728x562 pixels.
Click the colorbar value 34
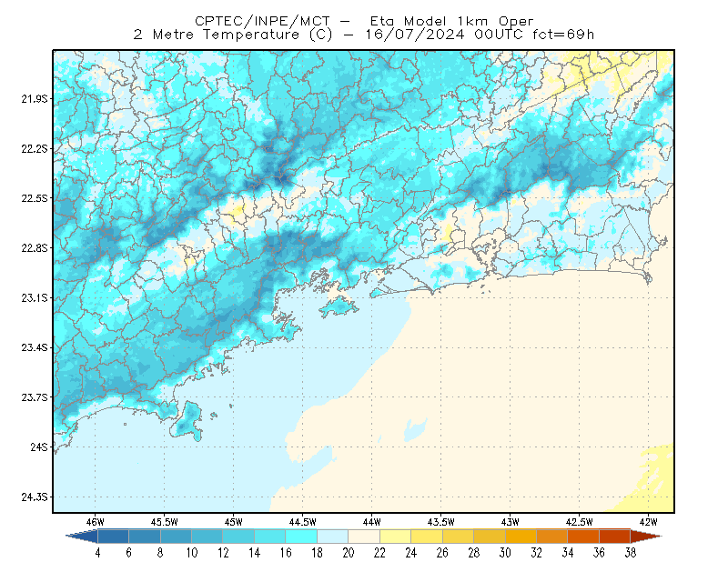tap(567, 553)
